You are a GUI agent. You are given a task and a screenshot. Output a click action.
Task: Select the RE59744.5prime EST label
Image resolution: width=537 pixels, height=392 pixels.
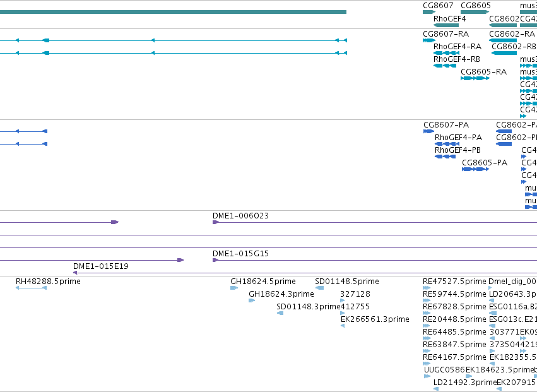[454, 294]
